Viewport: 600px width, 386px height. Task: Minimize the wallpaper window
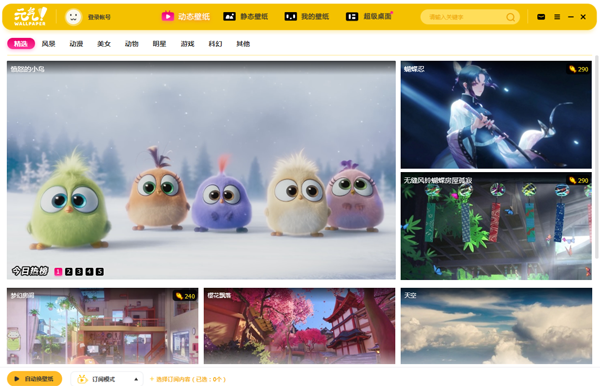click(x=571, y=17)
